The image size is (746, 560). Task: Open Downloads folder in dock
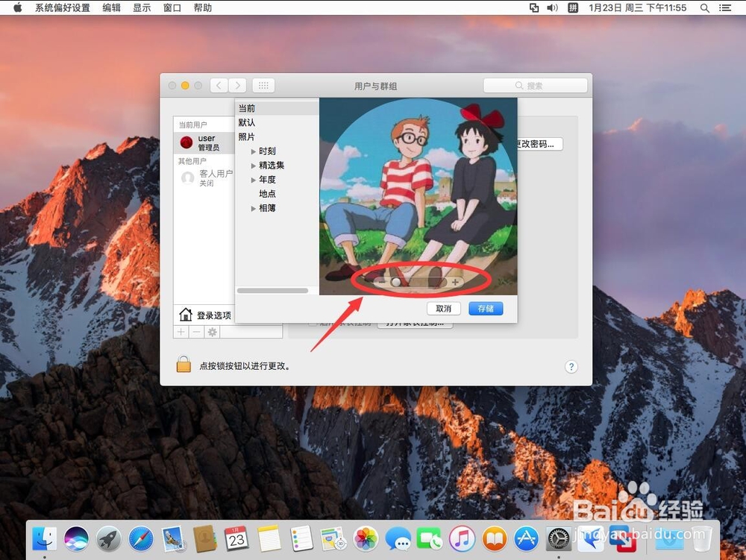669,538
